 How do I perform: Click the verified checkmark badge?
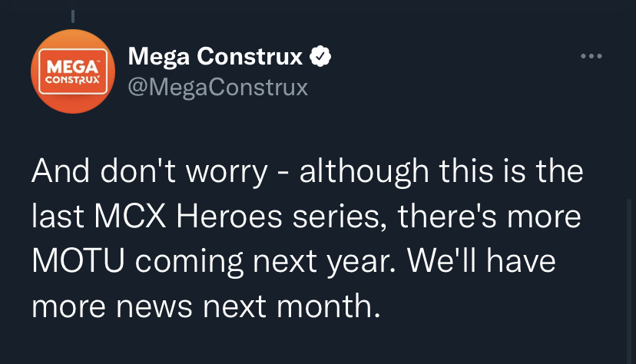320,56
